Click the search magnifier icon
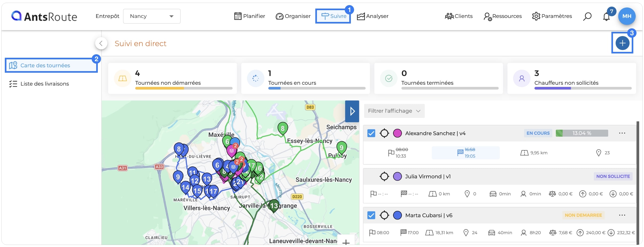Image resolution: width=644 pixels, height=247 pixels. (587, 16)
